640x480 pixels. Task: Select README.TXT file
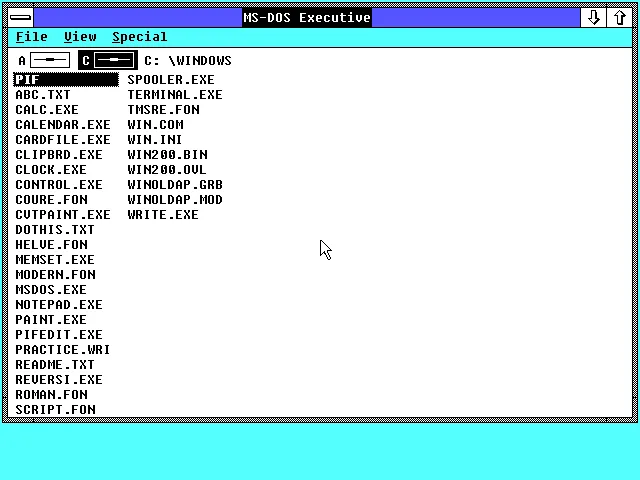[x=55, y=364]
